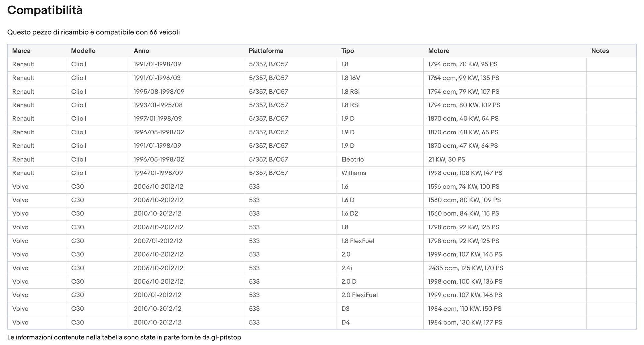Click the 1.6 D2 type cell
Screen dimensions: 644x345
tap(380, 214)
